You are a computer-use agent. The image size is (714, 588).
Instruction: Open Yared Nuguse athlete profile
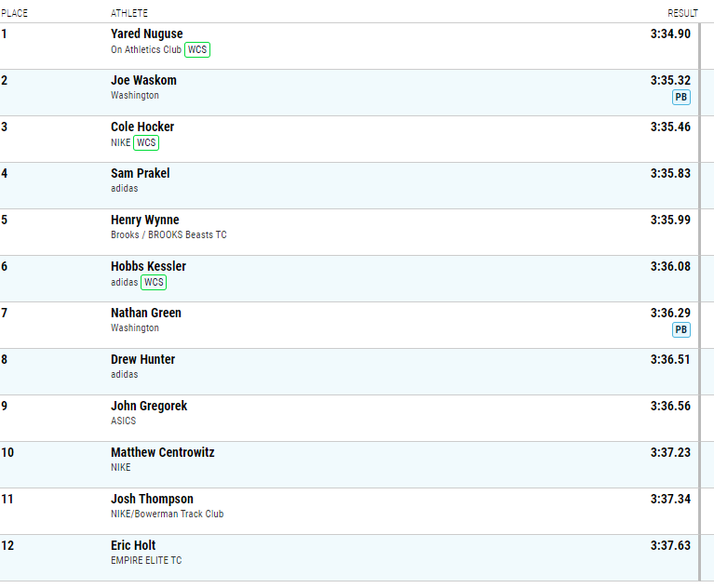point(147,33)
